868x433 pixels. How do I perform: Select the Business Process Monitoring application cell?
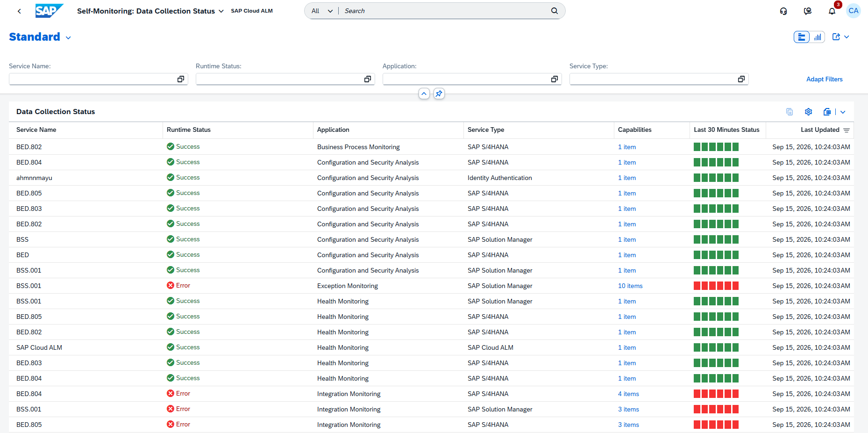point(388,147)
